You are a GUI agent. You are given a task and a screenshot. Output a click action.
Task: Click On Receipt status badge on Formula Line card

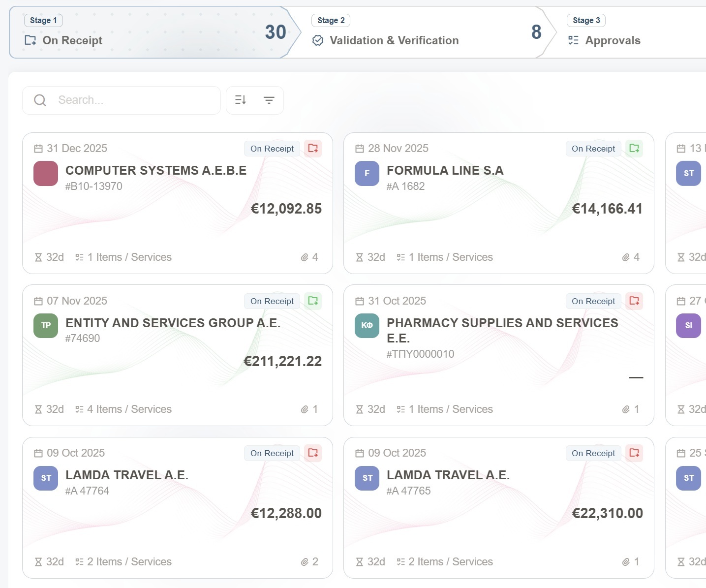click(x=593, y=149)
